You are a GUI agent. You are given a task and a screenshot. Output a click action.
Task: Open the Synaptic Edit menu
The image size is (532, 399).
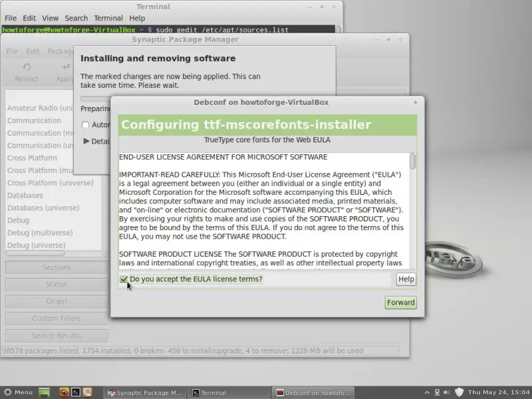coord(33,51)
